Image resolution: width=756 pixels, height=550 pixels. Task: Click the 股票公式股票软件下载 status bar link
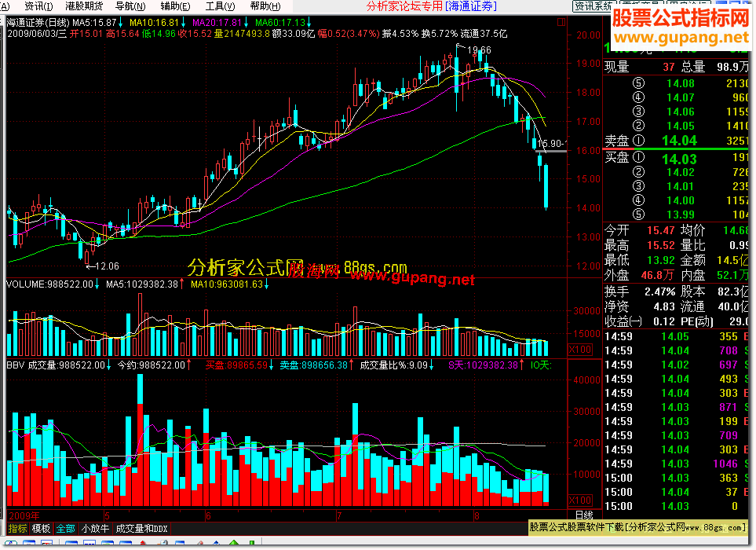pos(637,527)
